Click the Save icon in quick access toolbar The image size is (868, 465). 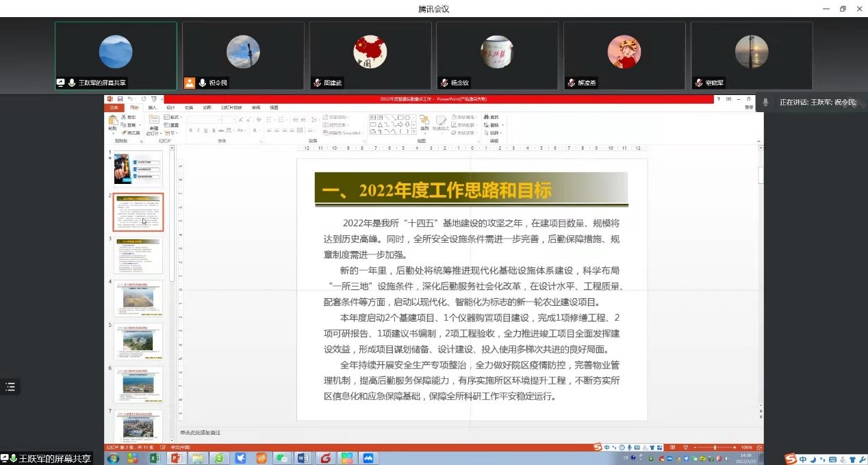pyautogui.click(x=120, y=99)
